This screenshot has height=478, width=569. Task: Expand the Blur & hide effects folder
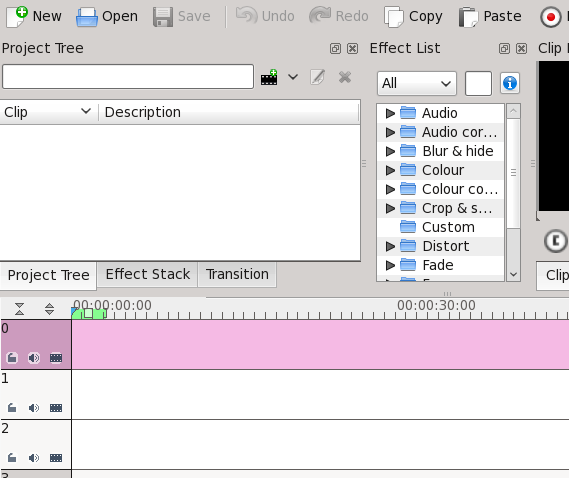[390, 151]
